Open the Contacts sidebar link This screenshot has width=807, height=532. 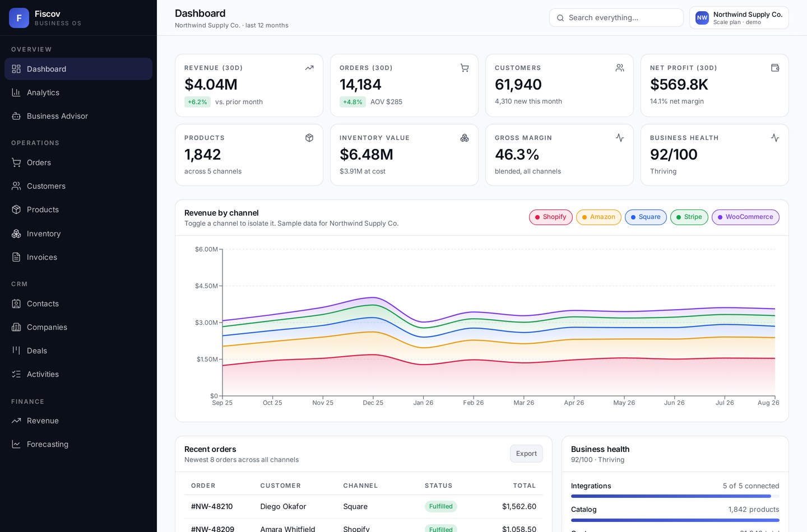(x=78, y=304)
